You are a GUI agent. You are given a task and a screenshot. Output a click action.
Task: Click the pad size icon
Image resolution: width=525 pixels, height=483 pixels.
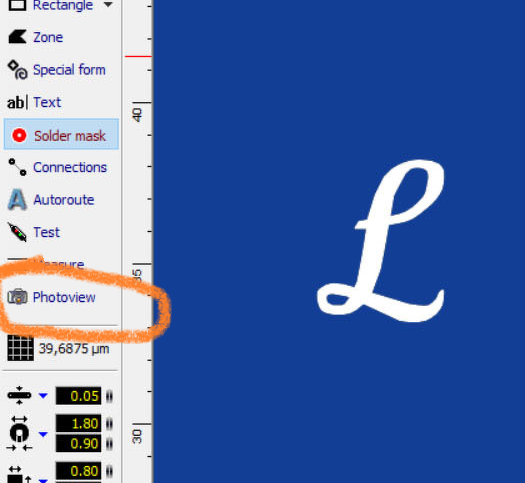(19, 433)
